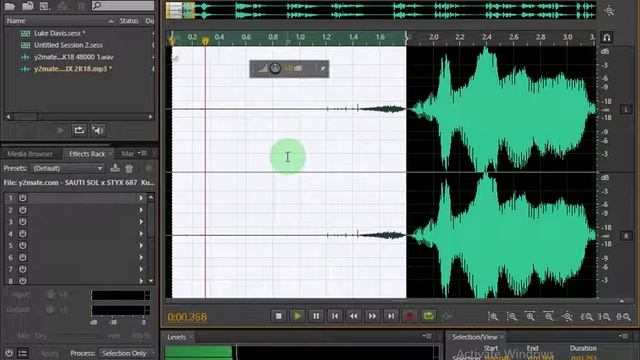
Task: Toggle power for effect slot 3
Action: click(23, 222)
